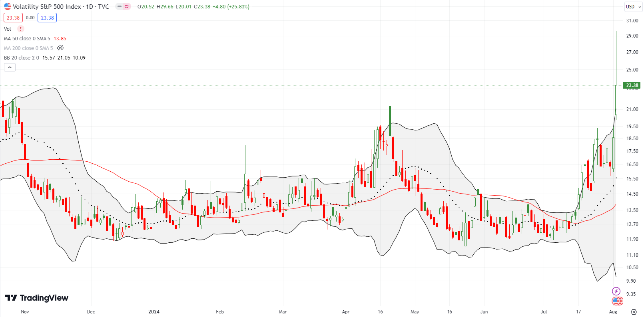This screenshot has height=317, width=644.
Task: Collapse the indicator legend with chevron
Action: click(x=10, y=67)
